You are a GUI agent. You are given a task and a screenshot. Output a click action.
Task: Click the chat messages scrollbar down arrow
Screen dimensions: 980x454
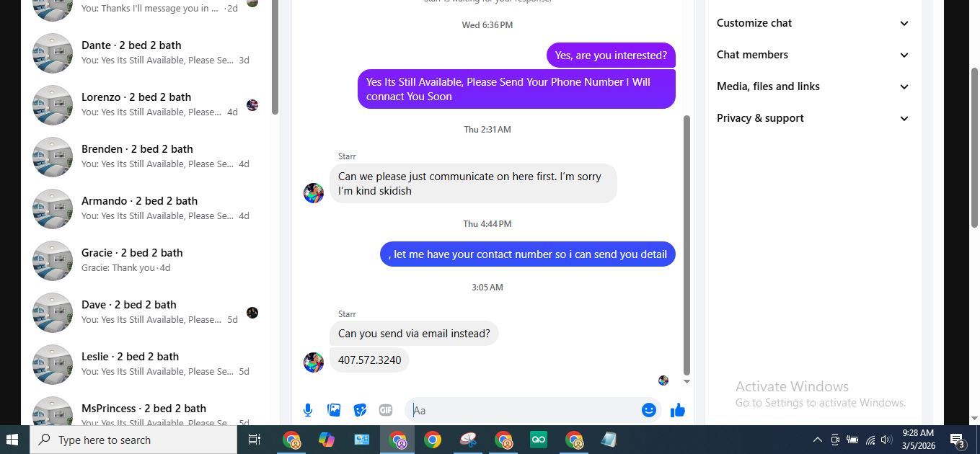687,382
